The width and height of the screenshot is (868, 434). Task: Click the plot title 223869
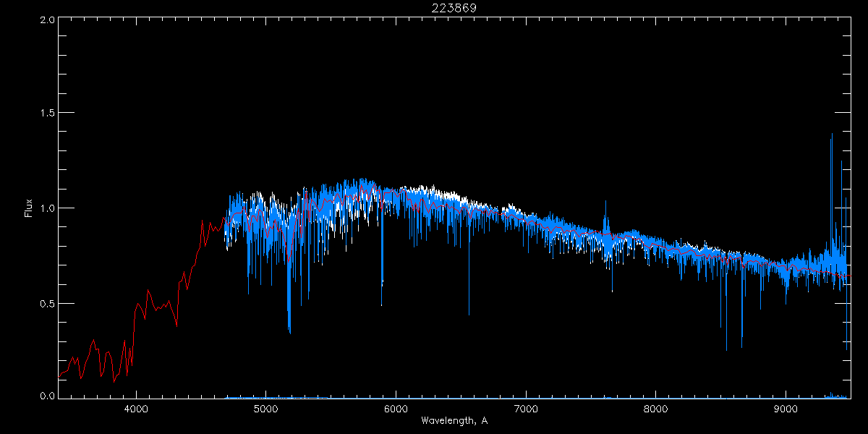tap(454, 7)
